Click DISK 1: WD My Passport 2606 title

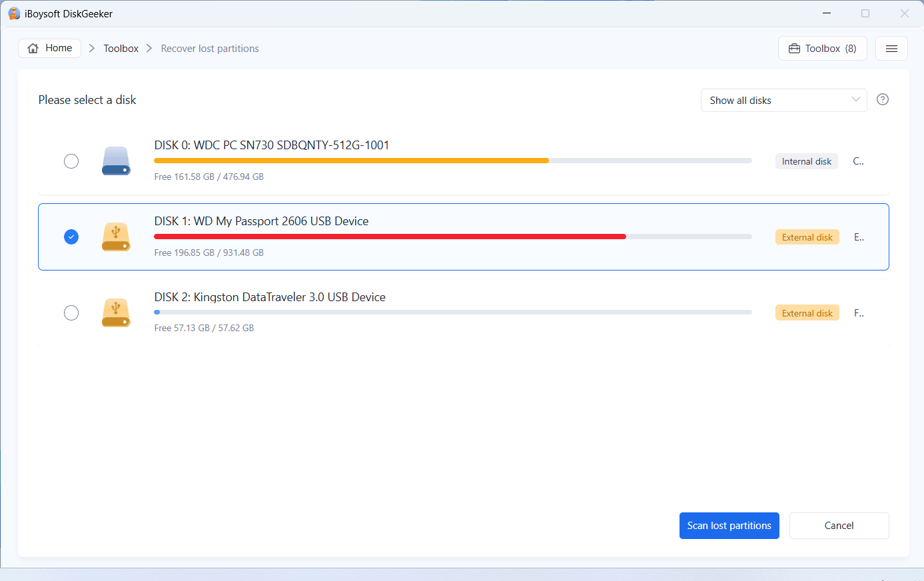(x=261, y=221)
